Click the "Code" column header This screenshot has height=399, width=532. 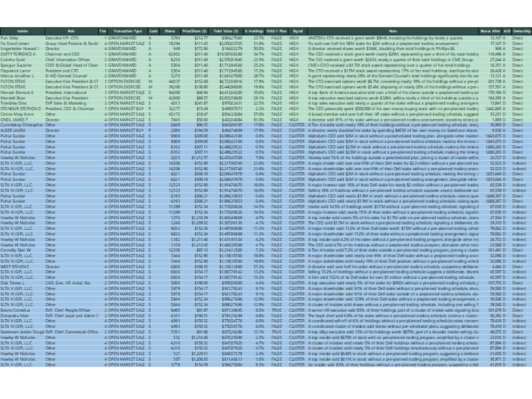click(153, 31)
